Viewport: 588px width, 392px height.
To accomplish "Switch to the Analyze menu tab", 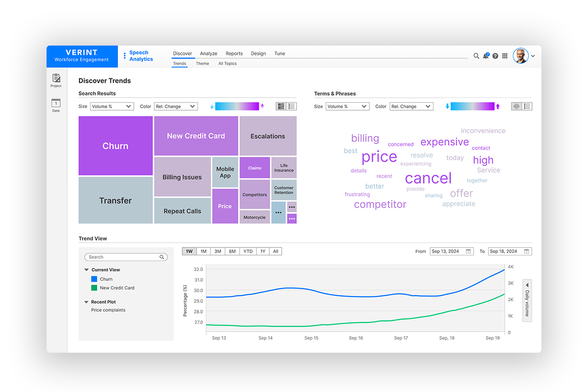I will point(208,53).
